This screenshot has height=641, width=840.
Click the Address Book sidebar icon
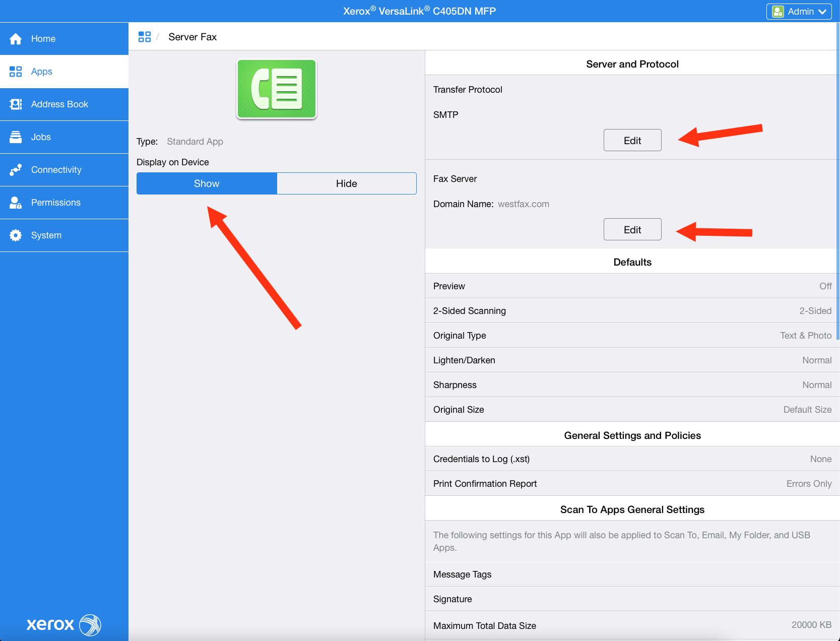pos(16,104)
